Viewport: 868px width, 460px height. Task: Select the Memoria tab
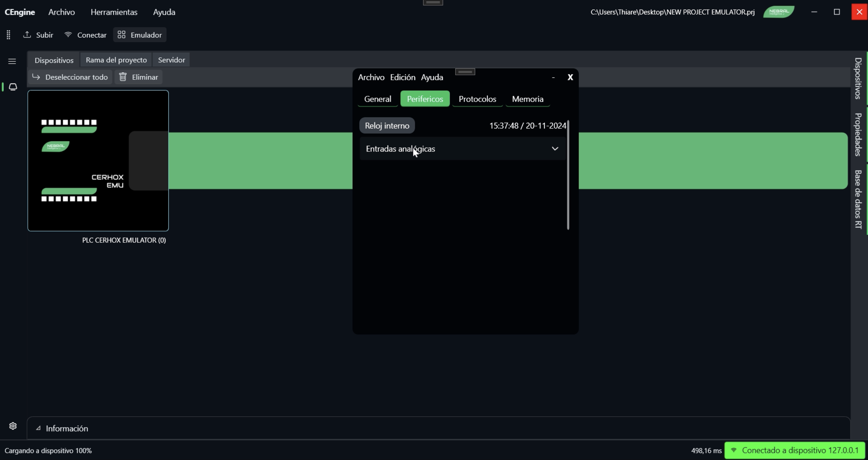click(527, 99)
